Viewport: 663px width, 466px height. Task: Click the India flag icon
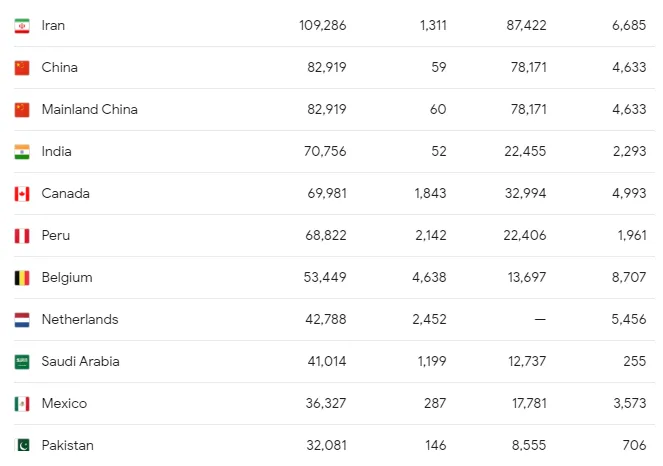click(x=22, y=152)
